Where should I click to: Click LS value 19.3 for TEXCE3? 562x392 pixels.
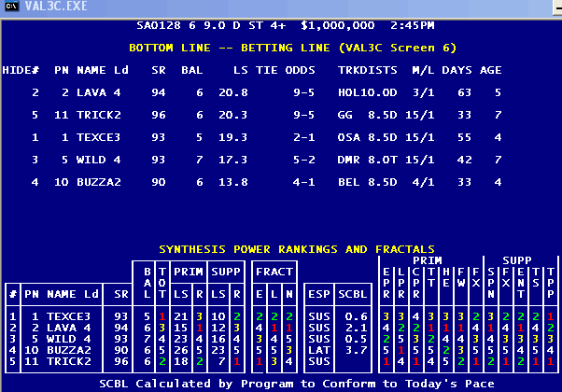pyautogui.click(x=233, y=137)
